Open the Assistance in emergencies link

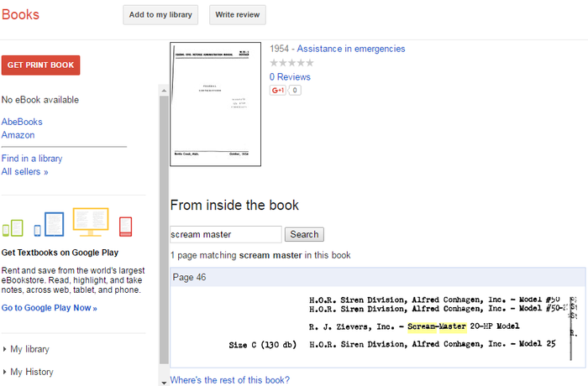[351, 49]
